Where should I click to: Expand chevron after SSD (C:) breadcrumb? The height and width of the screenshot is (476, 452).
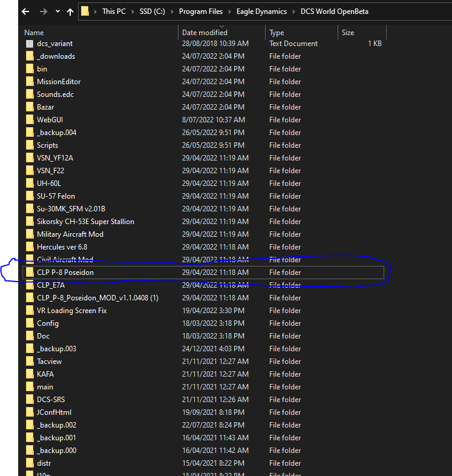click(x=172, y=12)
